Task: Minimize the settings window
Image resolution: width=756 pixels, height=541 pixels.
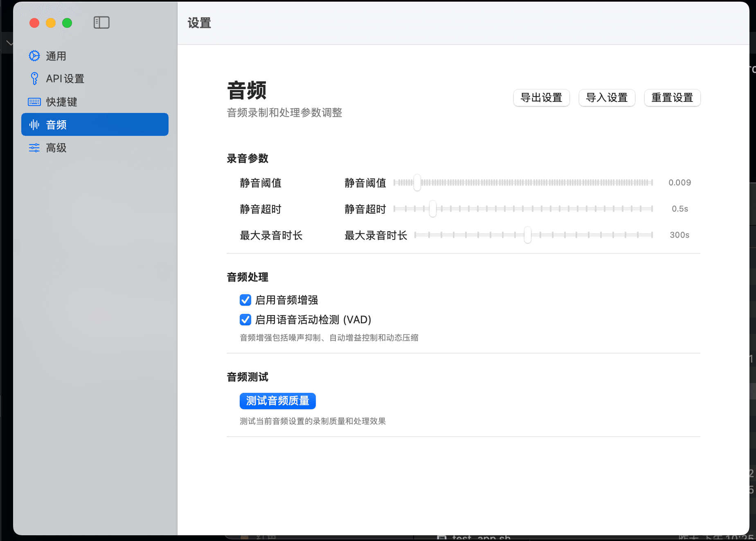Action: (51, 23)
